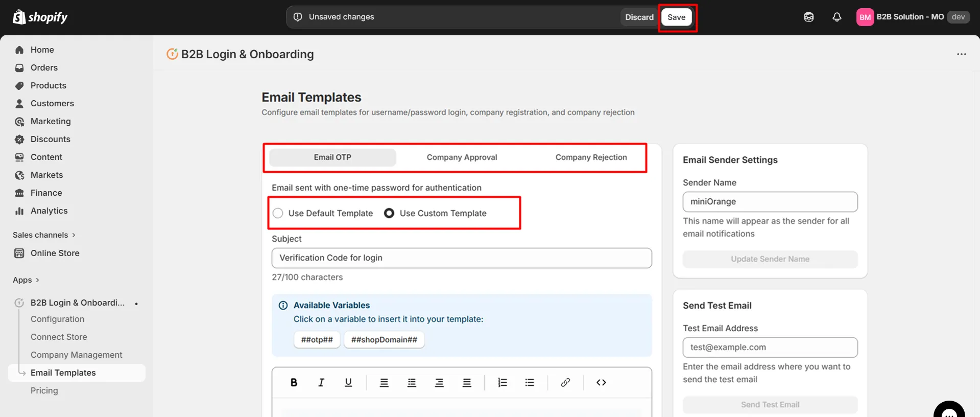Click the Analytics bar chart icon
Screen dimensions: 980x417
tap(19, 211)
